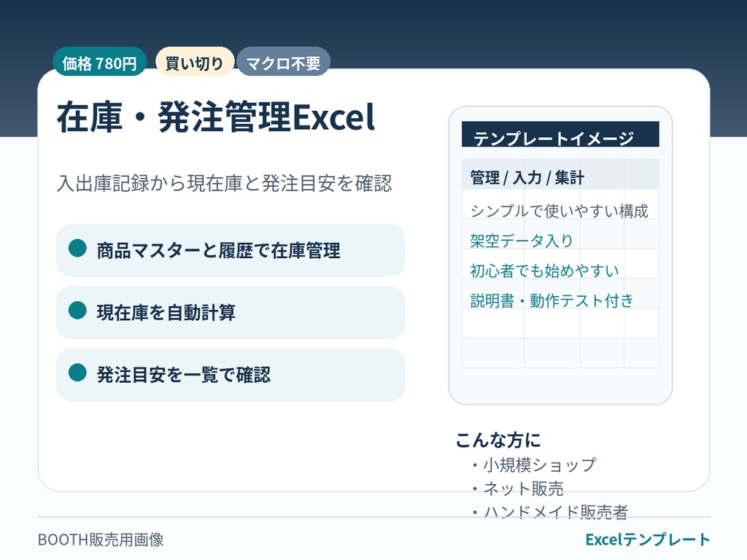Click the 買い切り badge
The width and height of the screenshot is (747, 560).
point(194,61)
